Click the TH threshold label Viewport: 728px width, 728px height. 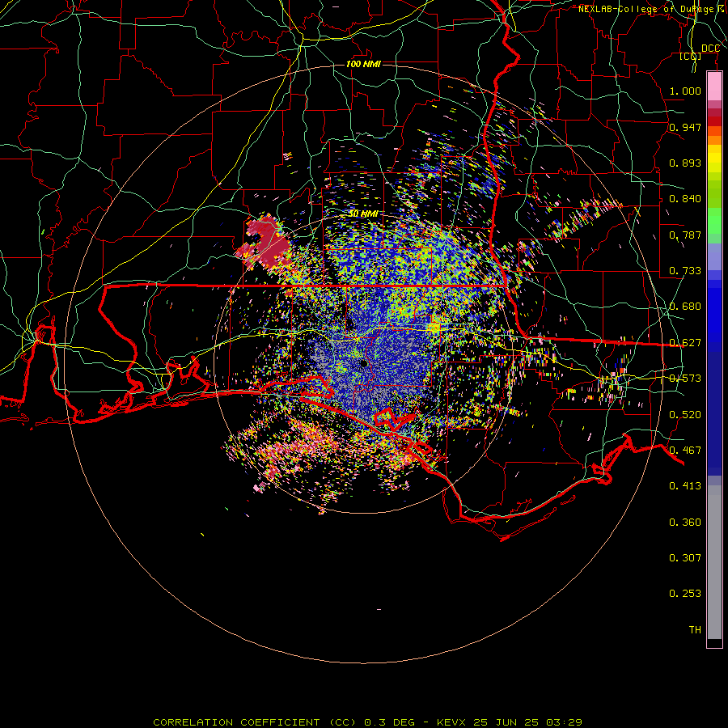(695, 630)
